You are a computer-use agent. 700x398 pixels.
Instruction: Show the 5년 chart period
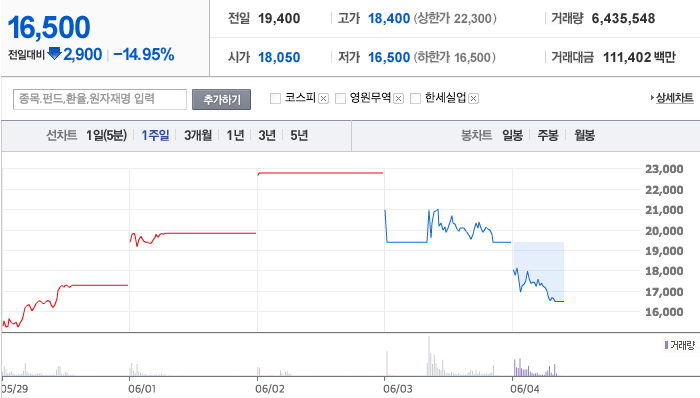pyautogui.click(x=299, y=135)
